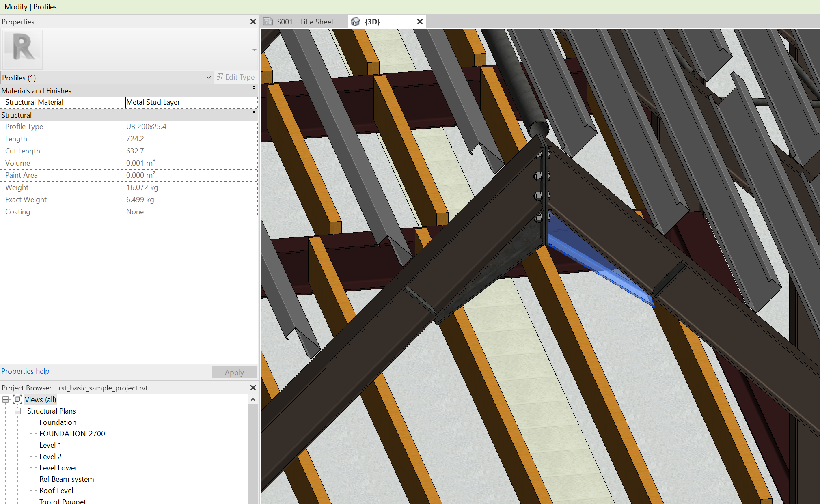
Task: Click the Views (all) icon in Project Browser
Action: (x=17, y=399)
